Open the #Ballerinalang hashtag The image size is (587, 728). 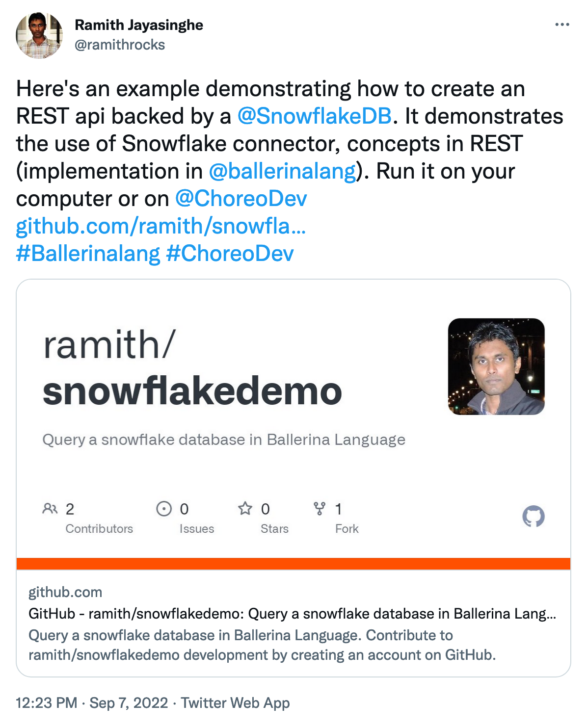pos(88,254)
